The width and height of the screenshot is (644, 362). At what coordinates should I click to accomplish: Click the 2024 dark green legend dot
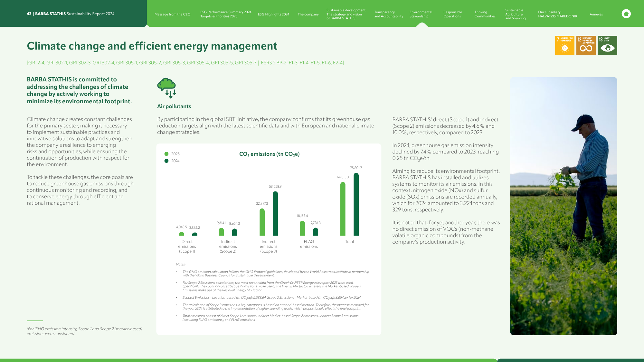[x=166, y=161]
